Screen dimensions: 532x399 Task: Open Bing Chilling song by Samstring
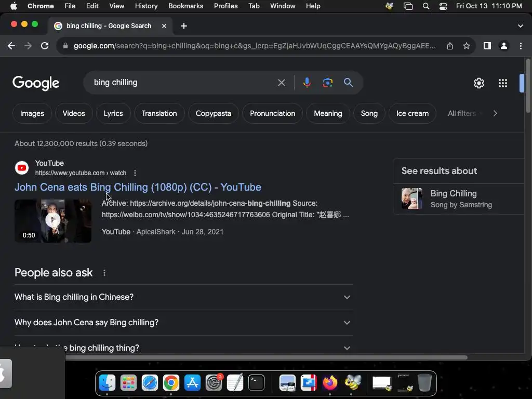point(459,199)
